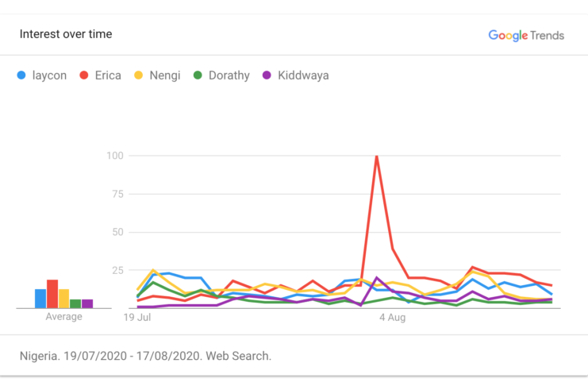
Task: Click the Average label under bars
Action: (63, 317)
